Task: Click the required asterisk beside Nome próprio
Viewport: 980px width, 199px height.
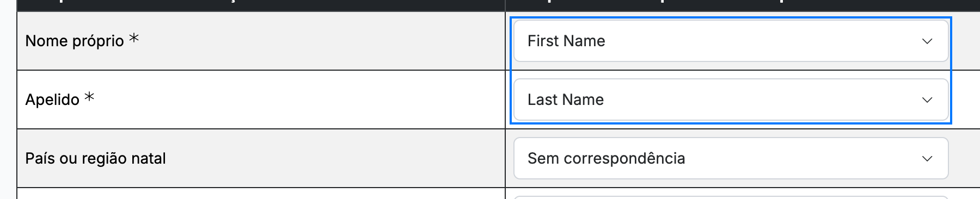Action: [134, 39]
